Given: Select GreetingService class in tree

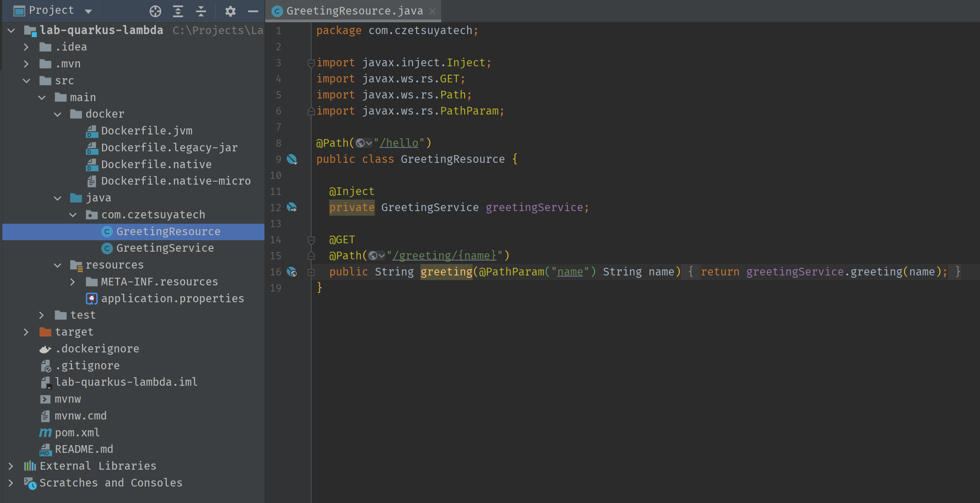Looking at the screenshot, I should click(x=165, y=248).
